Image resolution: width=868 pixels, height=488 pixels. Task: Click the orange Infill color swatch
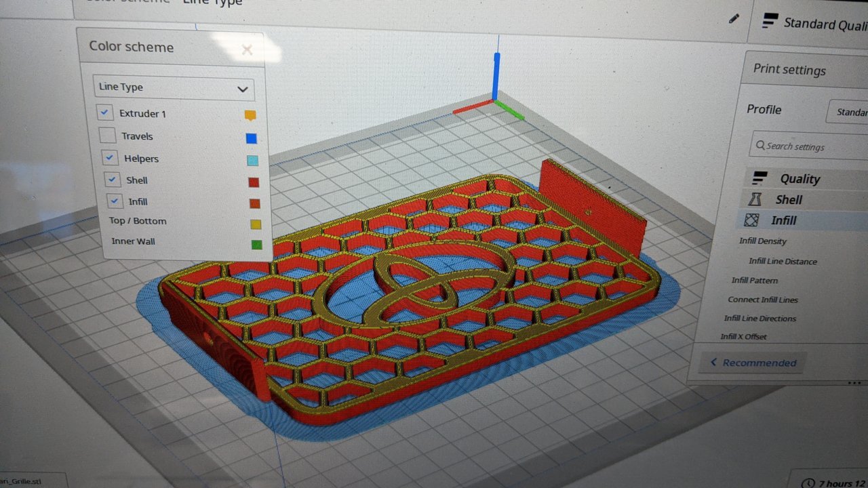tap(255, 203)
